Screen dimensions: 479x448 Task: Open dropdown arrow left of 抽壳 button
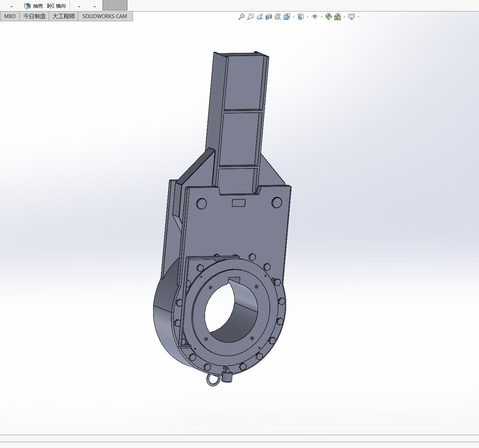tap(11, 7)
